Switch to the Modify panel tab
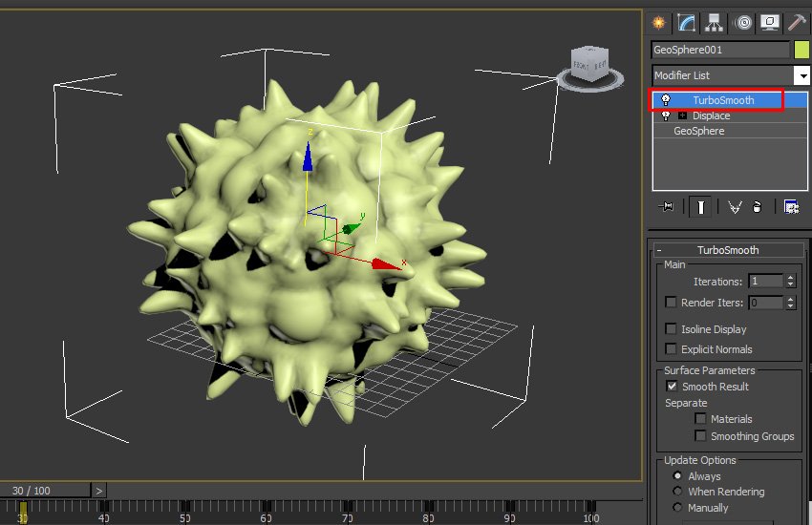Screen dimensions: 812x525 point(686,23)
